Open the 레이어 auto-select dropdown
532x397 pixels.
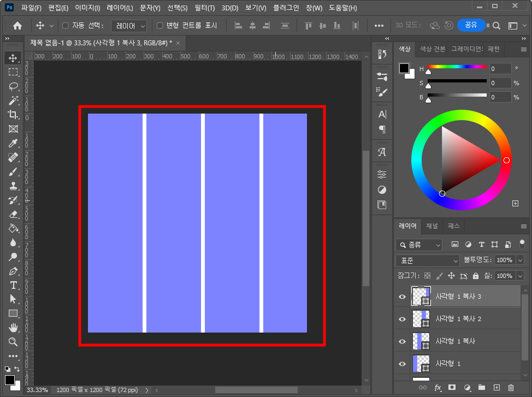(129, 26)
